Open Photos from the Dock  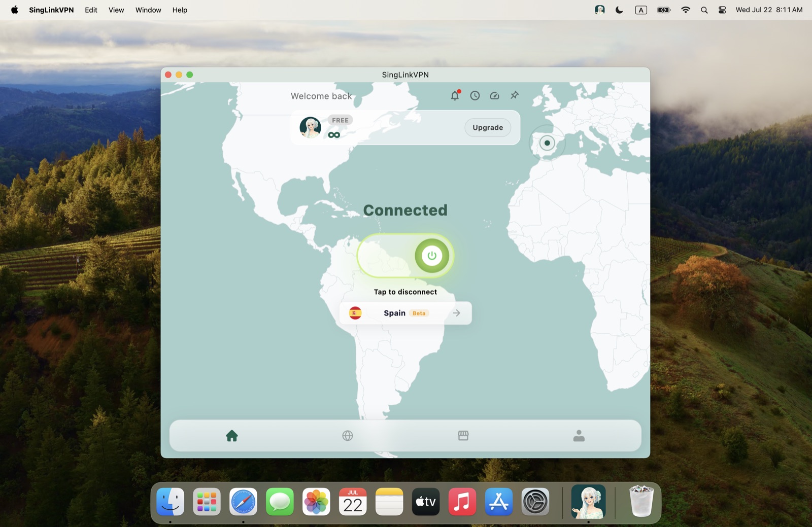click(317, 502)
